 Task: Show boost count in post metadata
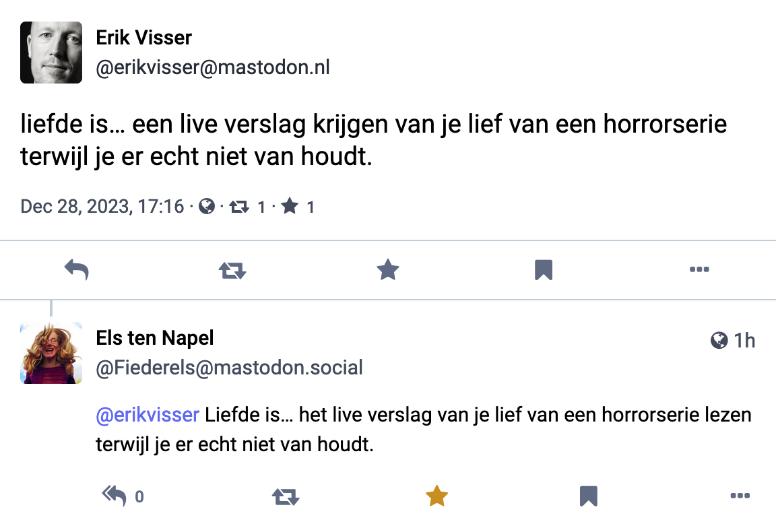click(x=247, y=207)
